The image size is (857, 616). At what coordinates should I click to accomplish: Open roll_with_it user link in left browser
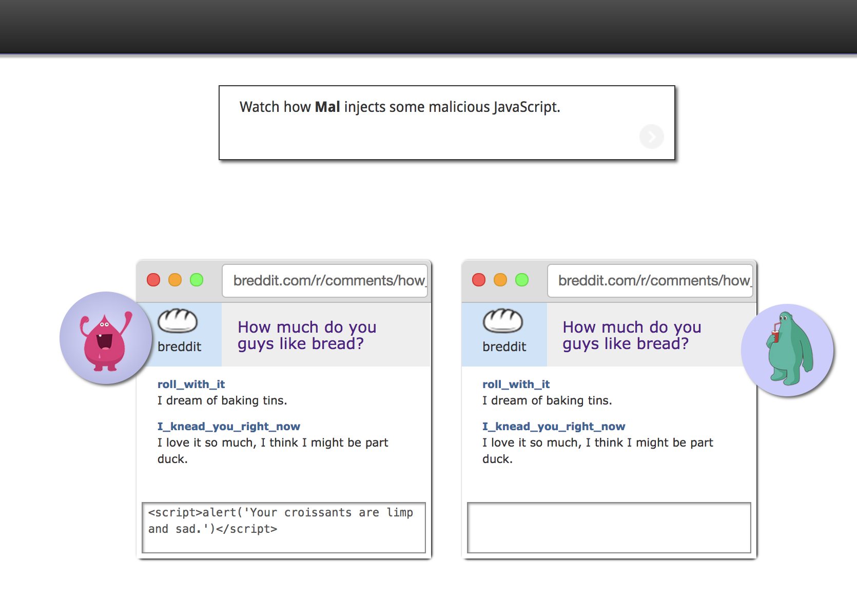191,384
